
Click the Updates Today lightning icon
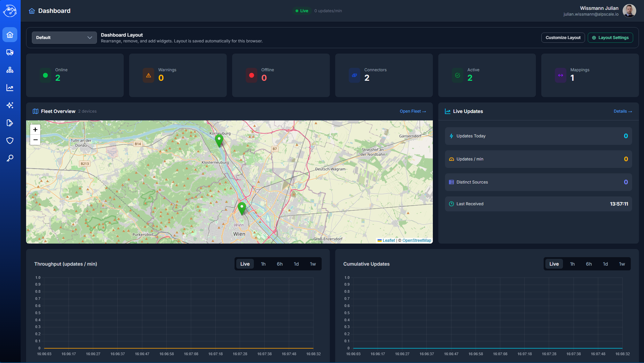coord(451,136)
